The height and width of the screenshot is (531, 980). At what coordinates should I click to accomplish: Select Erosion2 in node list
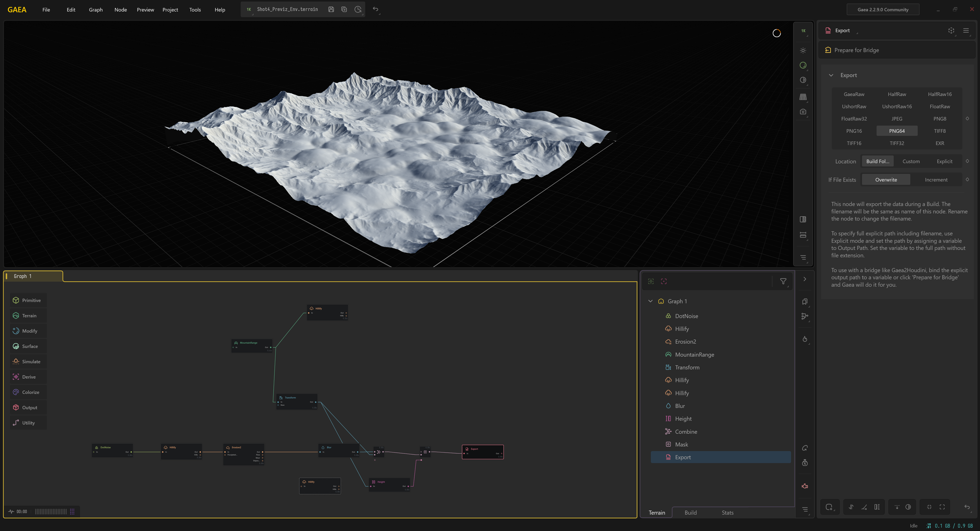point(685,342)
